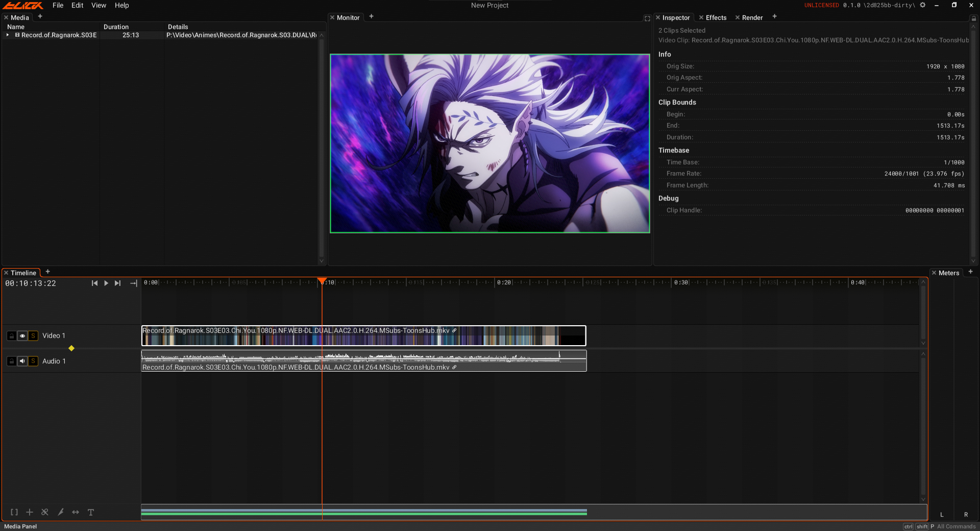Select the Audio 1 waveform clip
This screenshot has height=531, width=980.
(x=364, y=360)
